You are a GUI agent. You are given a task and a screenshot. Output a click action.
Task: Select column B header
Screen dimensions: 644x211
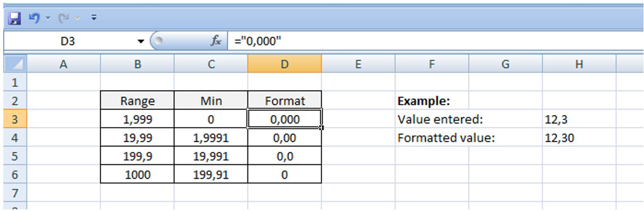pyautogui.click(x=137, y=64)
